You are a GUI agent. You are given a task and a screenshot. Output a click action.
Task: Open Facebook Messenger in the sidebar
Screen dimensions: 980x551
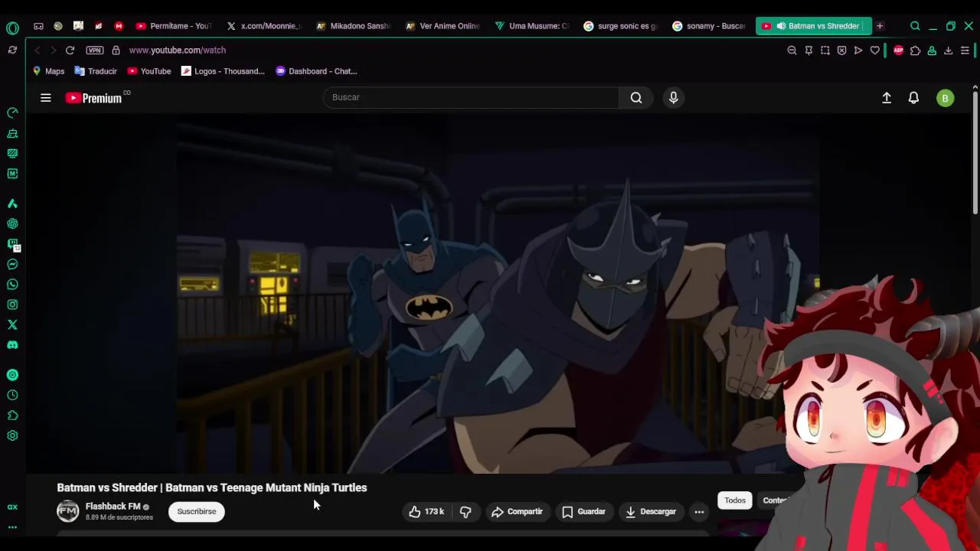(x=12, y=265)
